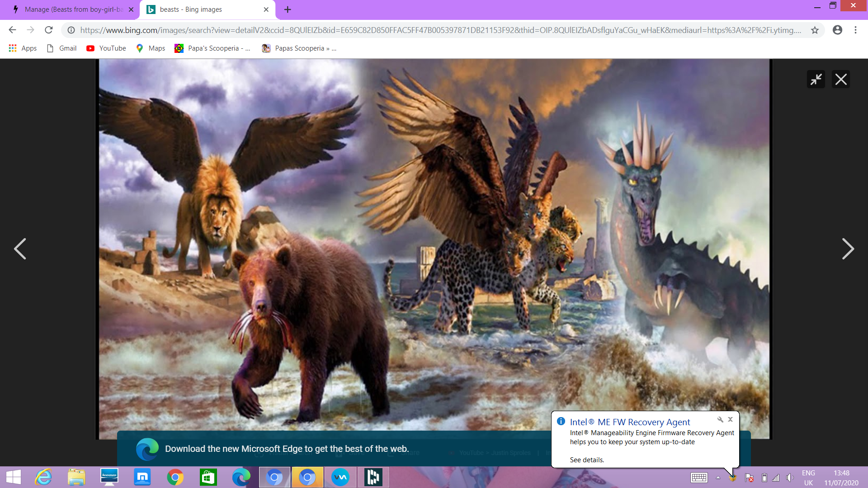Open the YouTube bookmark

[x=106, y=48]
